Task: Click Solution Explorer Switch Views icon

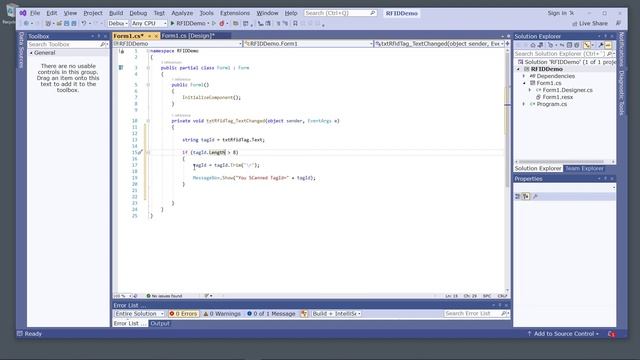Action: (540, 45)
